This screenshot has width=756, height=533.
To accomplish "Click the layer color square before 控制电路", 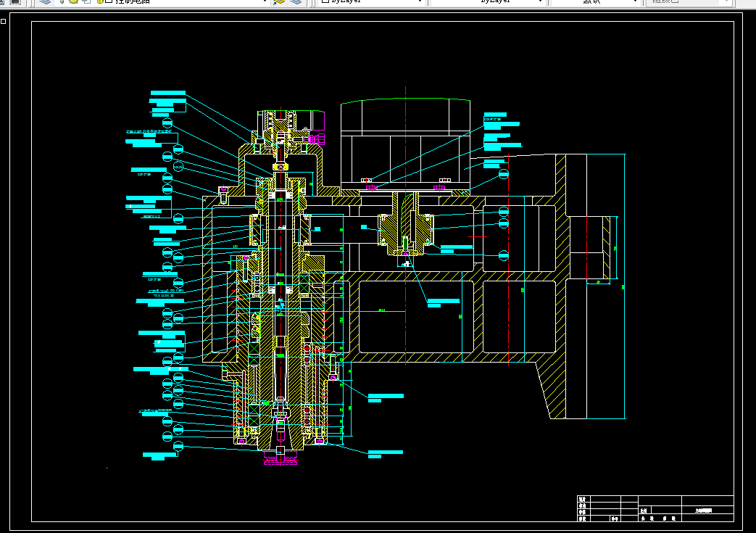I will 109,1.
